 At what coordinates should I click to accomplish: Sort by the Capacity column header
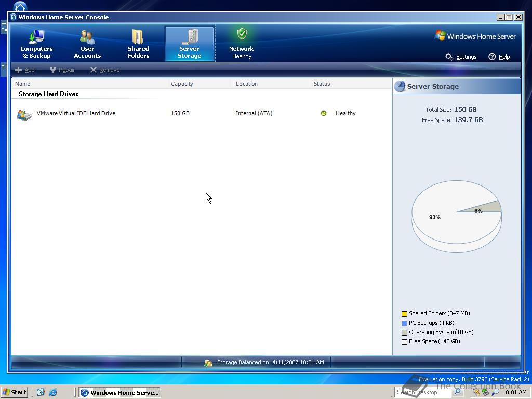199,84
